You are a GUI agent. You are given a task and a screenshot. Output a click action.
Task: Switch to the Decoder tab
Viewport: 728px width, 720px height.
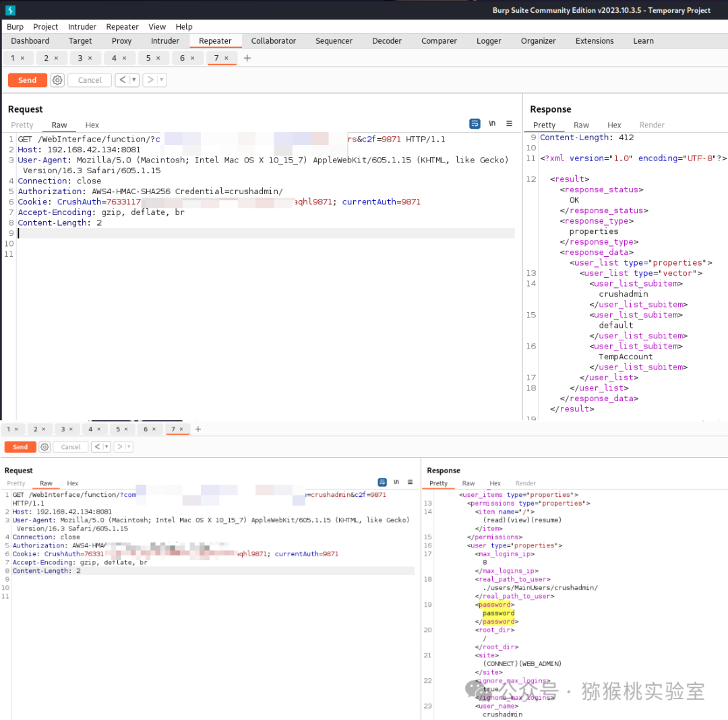[387, 41]
